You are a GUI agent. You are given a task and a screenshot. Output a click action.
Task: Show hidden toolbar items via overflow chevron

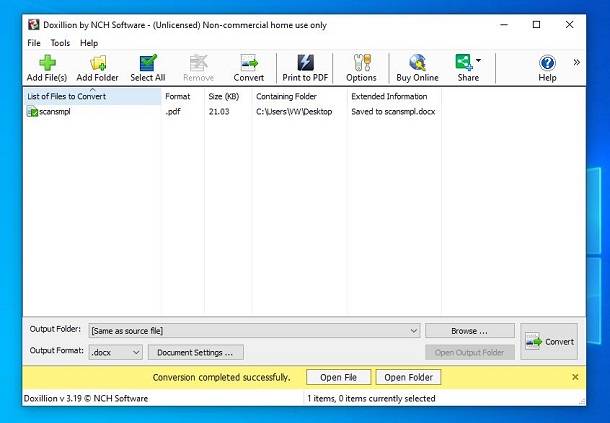coord(576,62)
